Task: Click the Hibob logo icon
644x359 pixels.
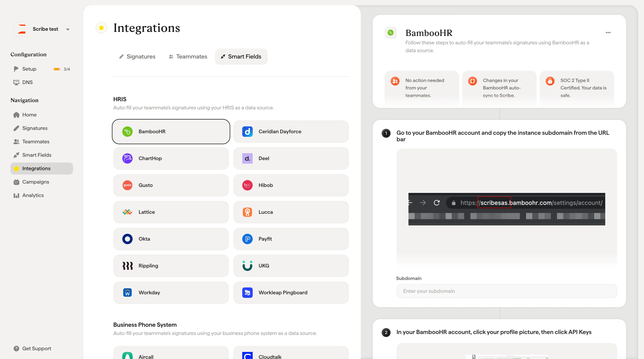Action: [x=247, y=185]
